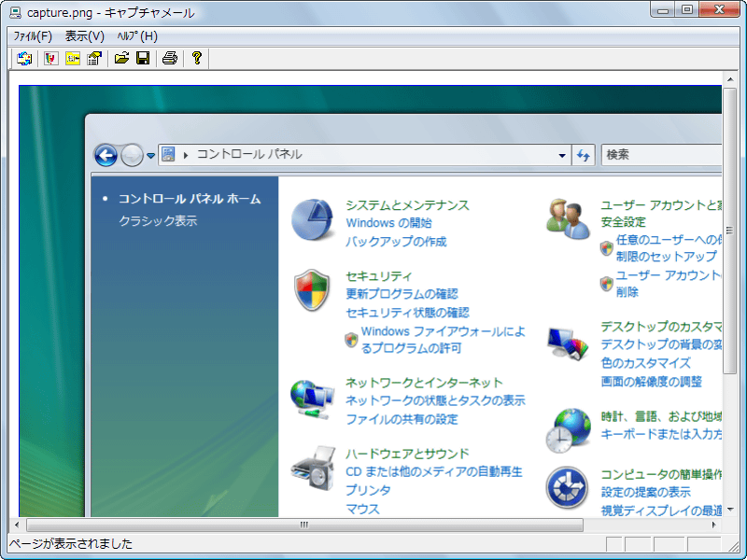Open ネットワークとインターネット heading
Viewport: 747px width, 560px height.
click(x=424, y=383)
